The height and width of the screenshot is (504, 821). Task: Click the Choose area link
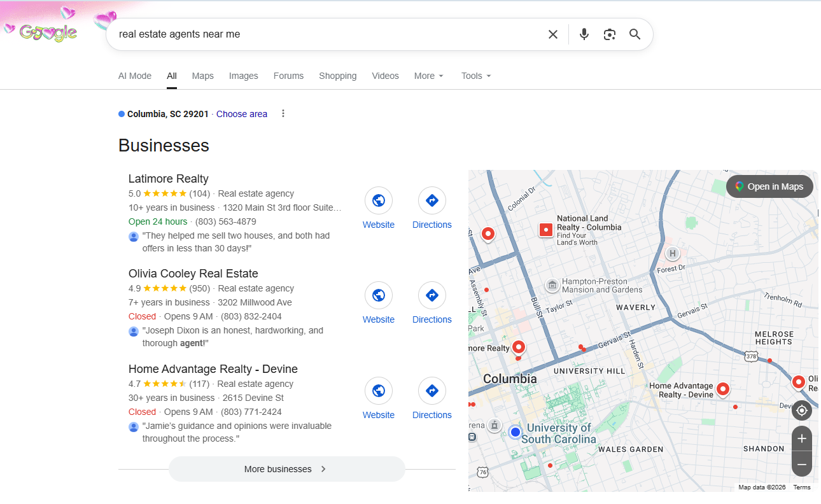[242, 114]
